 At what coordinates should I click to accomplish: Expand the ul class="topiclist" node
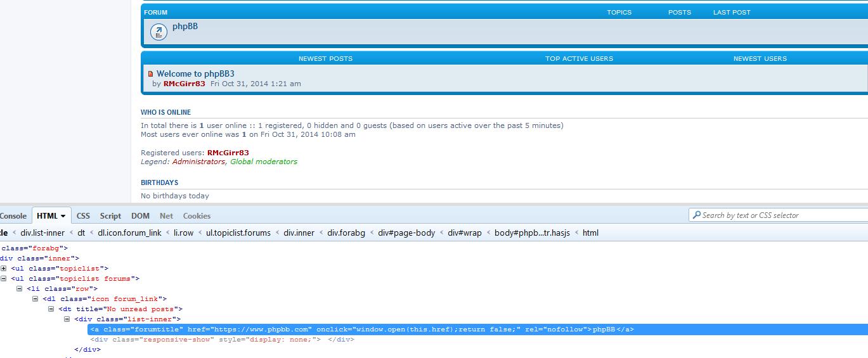point(4,269)
